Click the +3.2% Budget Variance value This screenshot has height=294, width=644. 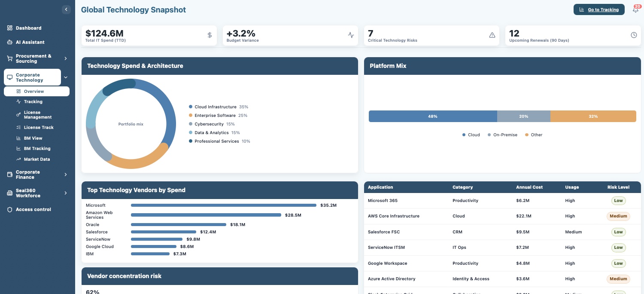[x=241, y=34]
